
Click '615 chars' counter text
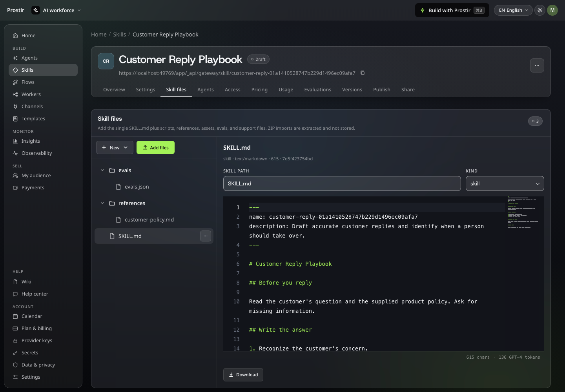pyautogui.click(x=478, y=357)
